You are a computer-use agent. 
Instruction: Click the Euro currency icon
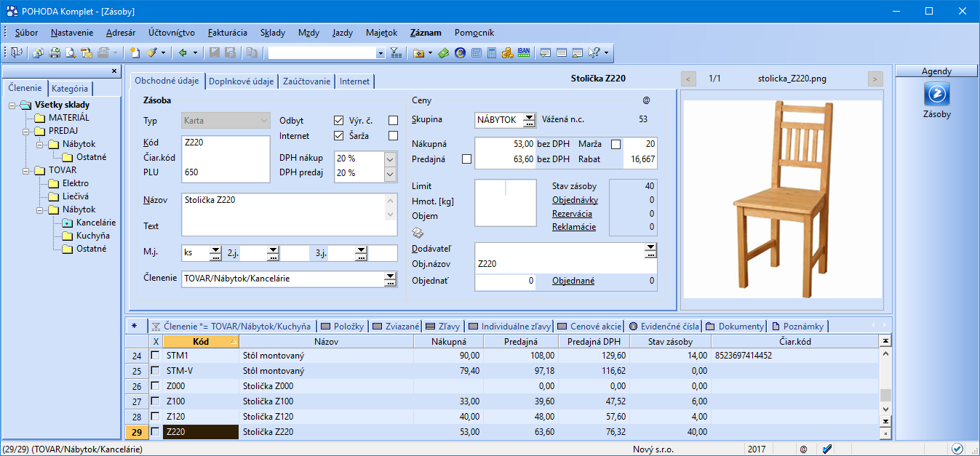tap(460, 52)
